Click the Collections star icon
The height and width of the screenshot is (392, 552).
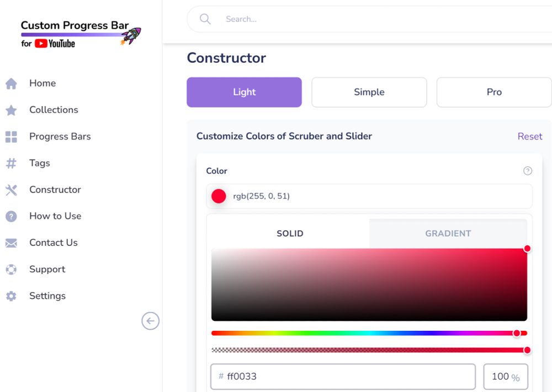click(11, 110)
